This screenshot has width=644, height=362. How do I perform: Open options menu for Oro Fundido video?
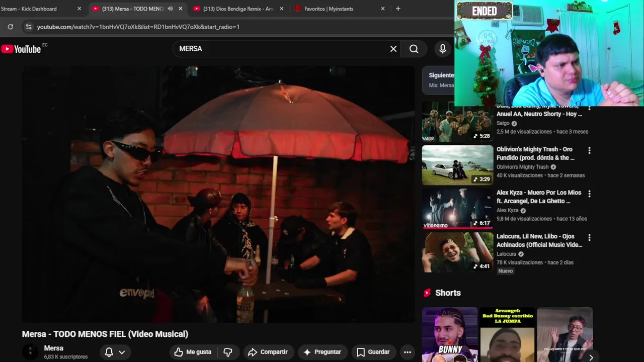[589, 150]
